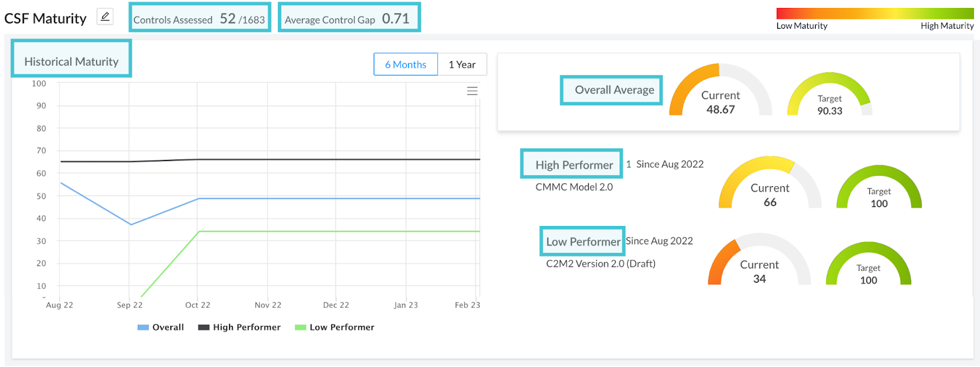Click the Low Performer Target 100 gauge
The height and width of the screenshot is (367, 980).
[869, 264]
